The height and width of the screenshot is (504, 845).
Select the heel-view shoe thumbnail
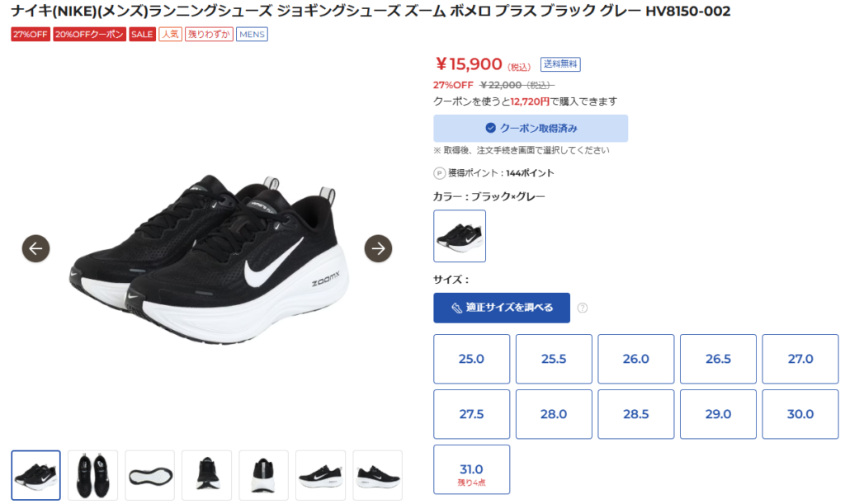coord(263,475)
